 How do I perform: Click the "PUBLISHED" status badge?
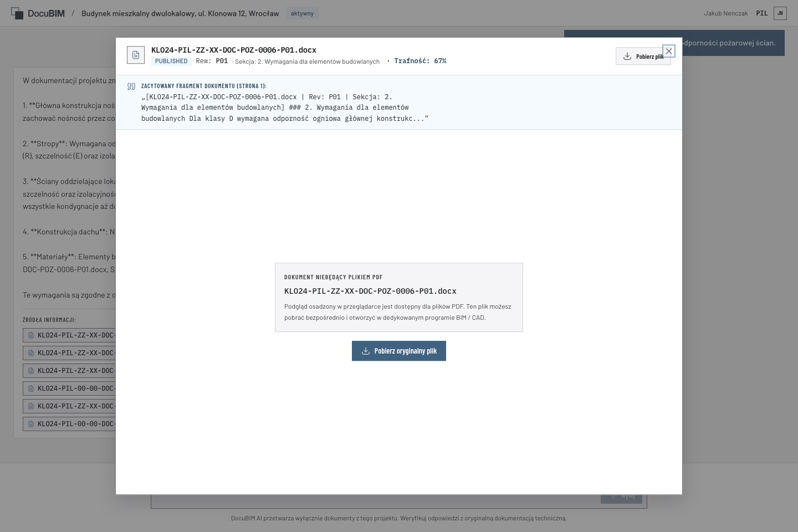pyautogui.click(x=171, y=61)
